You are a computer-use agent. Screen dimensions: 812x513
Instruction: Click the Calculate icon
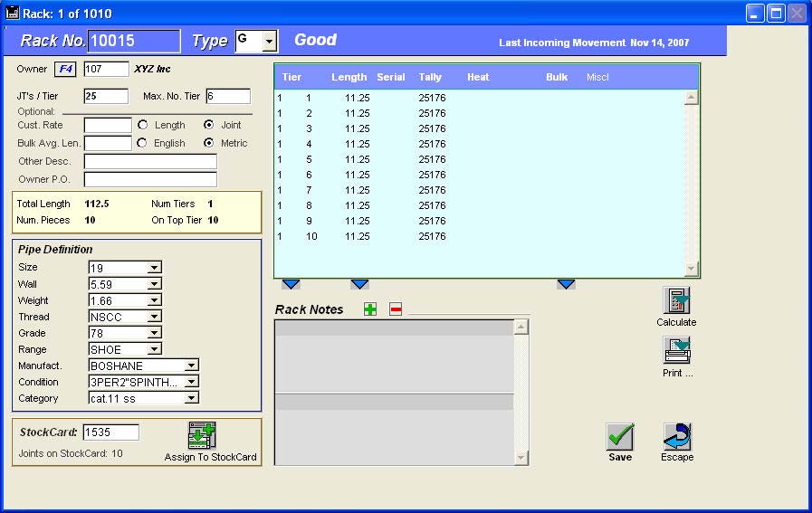(676, 301)
